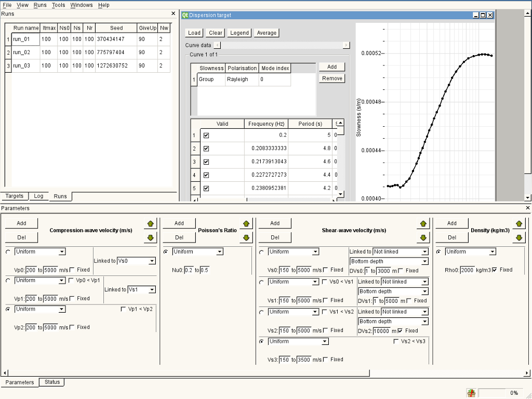Click the down arrow for Shear-wave velocity
This screenshot has height=399, width=532.
pos(423,237)
